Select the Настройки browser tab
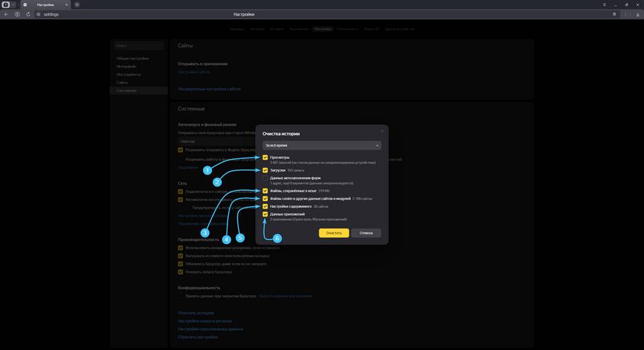 point(45,5)
